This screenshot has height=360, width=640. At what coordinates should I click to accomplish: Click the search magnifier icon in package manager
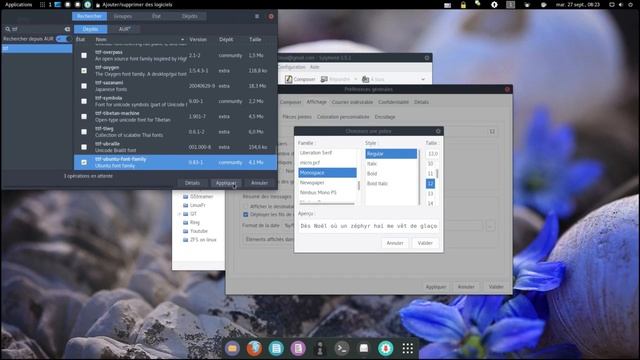pyautogui.click(x=7, y=29)
